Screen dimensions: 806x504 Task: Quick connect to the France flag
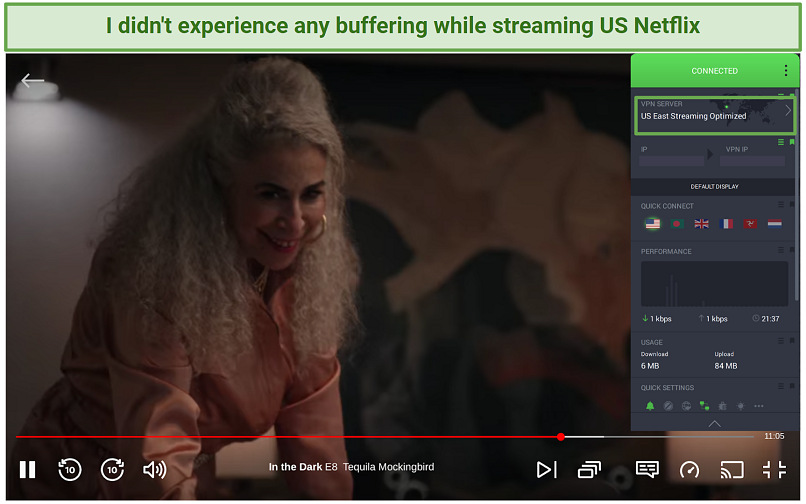coord(726,224)
